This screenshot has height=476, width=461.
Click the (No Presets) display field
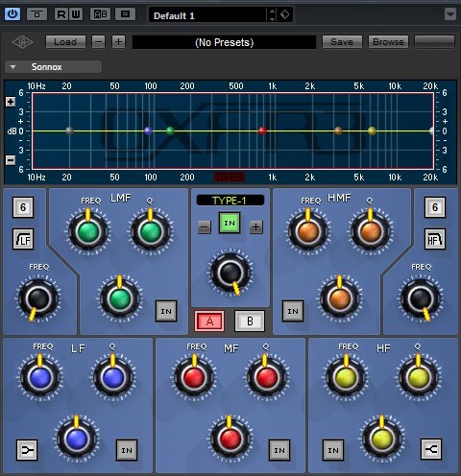[x=224, y=42]
